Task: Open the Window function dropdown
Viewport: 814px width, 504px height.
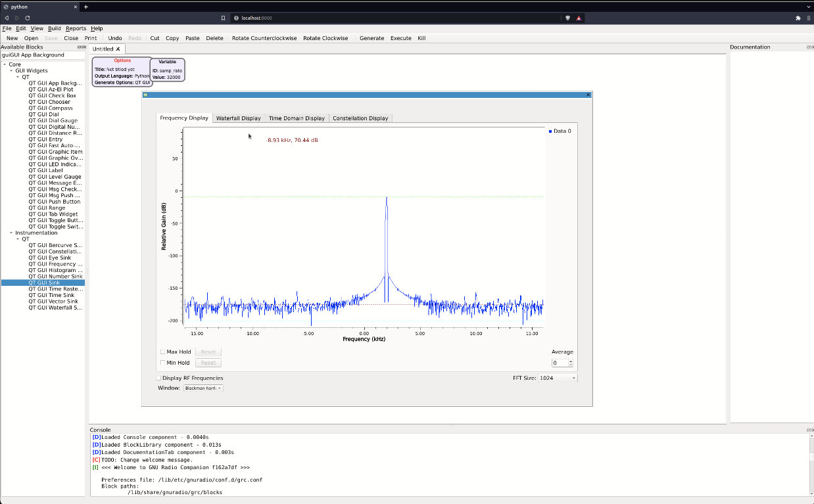Action: (x=203, y=387)
